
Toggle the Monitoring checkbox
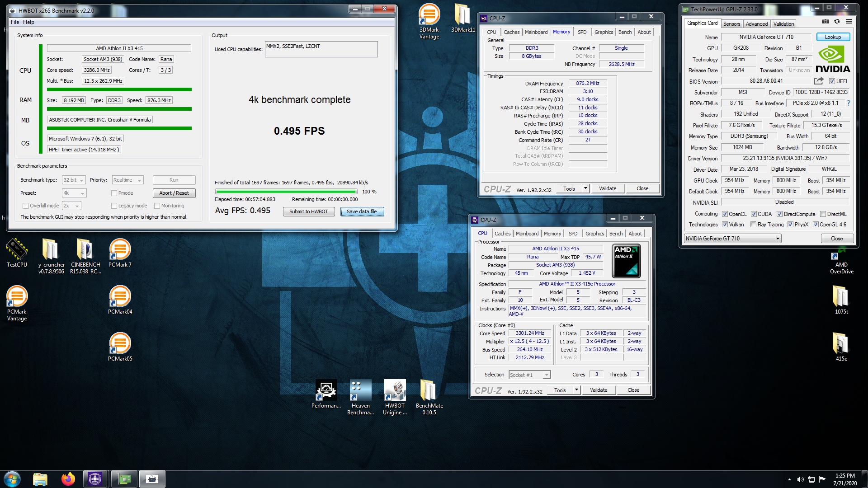[x=157, y=206]
